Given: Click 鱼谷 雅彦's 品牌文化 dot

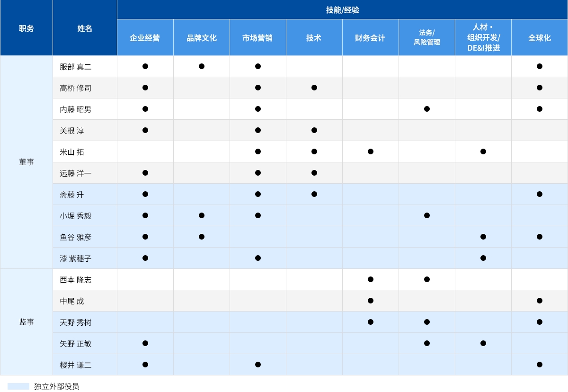Looking at the screenshot, I should coord(202,237).
